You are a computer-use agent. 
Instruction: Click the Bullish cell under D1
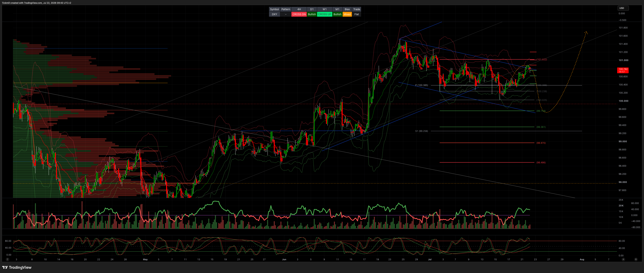coord(312,14)
